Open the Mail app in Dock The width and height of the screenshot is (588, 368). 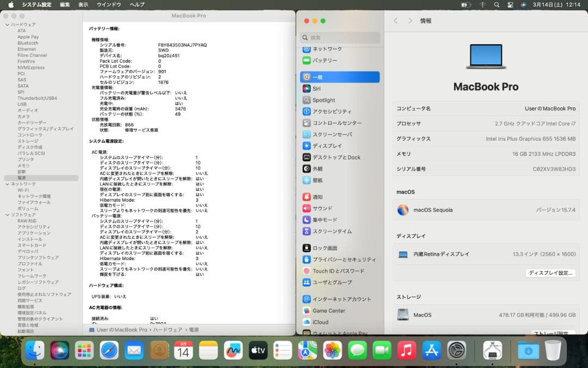134,351
